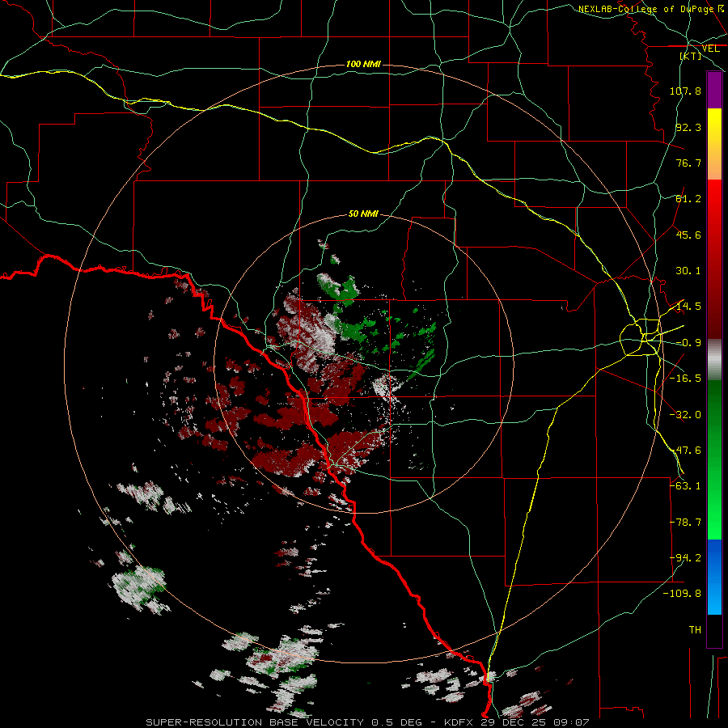The width and height of the screenshot is (728, 728).
Task: Click the TH legend label
Action: pos(695,630)
